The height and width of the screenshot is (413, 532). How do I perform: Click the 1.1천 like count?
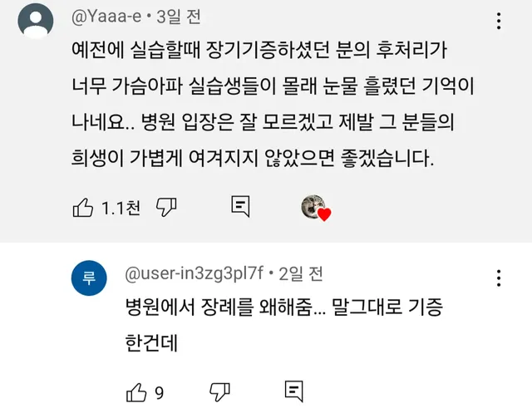(x=121, y=208)
